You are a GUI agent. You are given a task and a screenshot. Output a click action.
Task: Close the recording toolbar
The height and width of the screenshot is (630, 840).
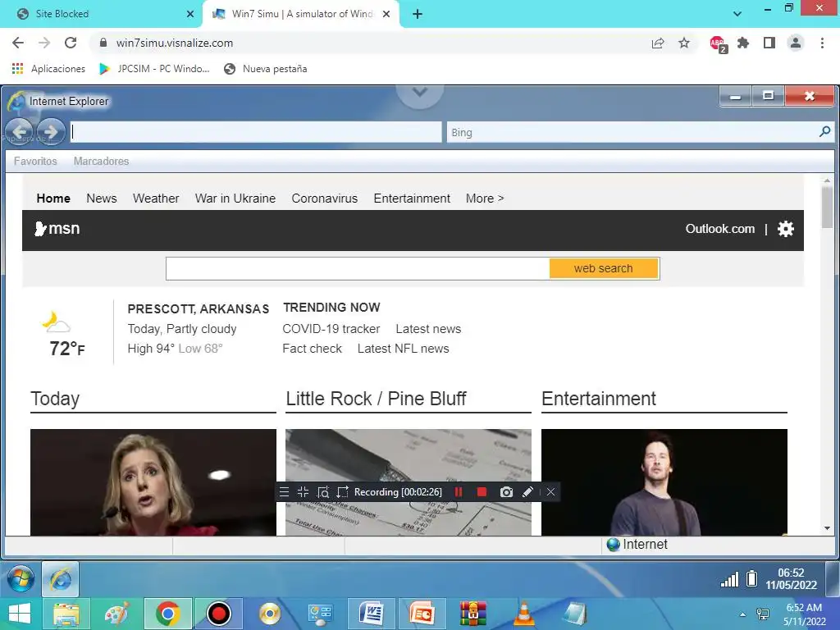pyautogui.click(x=550, y=492)
